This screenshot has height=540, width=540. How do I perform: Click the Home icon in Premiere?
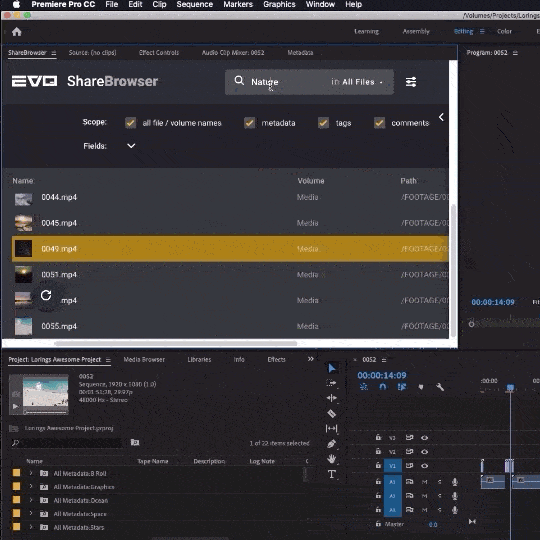[17, 32]
